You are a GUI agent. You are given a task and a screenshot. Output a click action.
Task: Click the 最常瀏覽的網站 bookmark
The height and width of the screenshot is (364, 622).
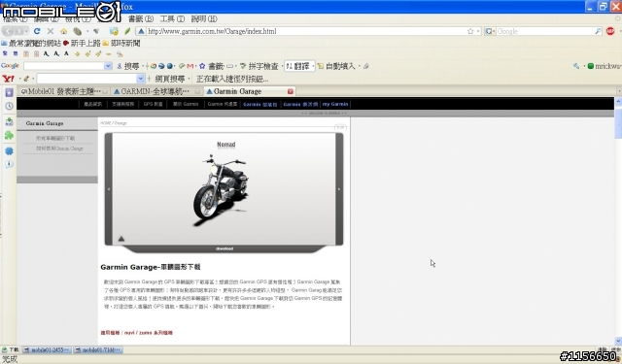[x=31, y=43]
